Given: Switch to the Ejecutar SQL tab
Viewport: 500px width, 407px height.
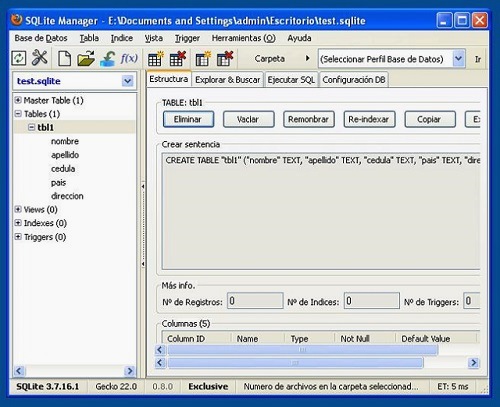Looking at the screenshot, I should tap(291, 80).
